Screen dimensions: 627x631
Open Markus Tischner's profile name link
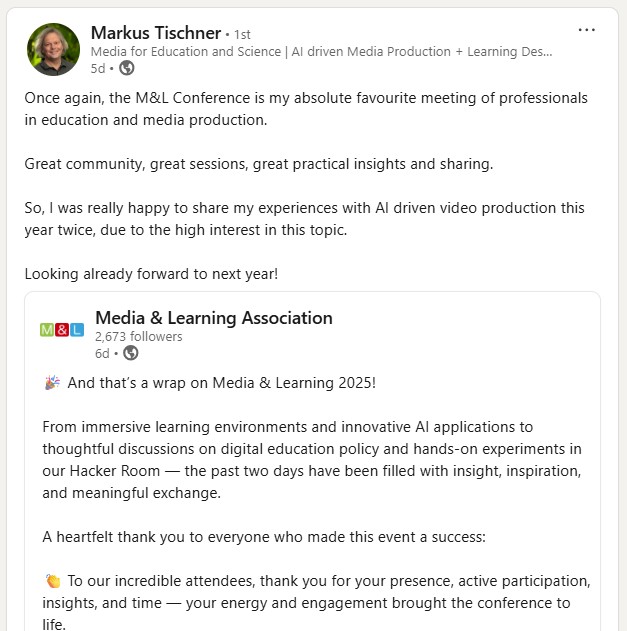pos(155,33)
